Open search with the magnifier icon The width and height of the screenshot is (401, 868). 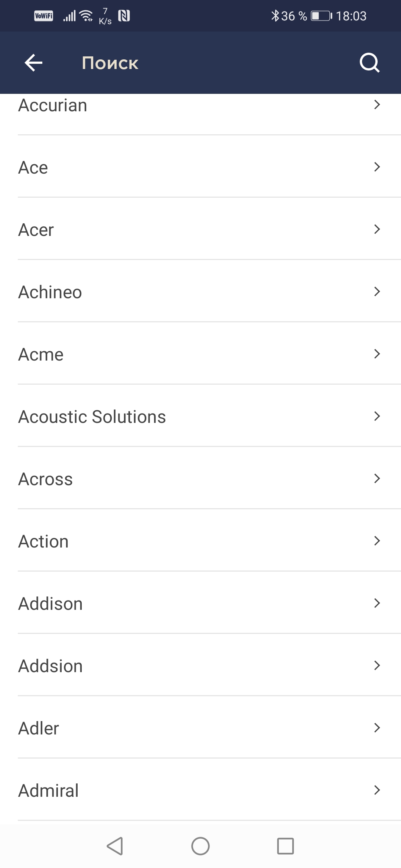tap(369, 63)
